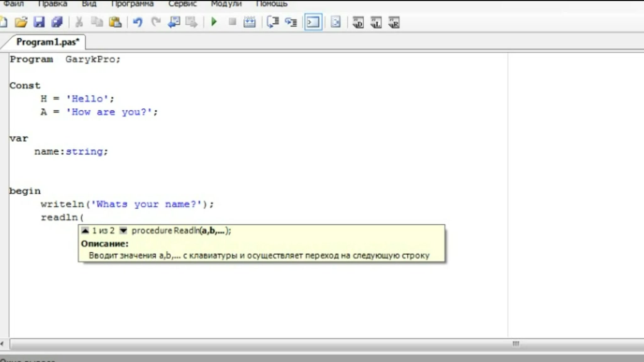Click the Trace Into debug icon

[x=291, y=22]
